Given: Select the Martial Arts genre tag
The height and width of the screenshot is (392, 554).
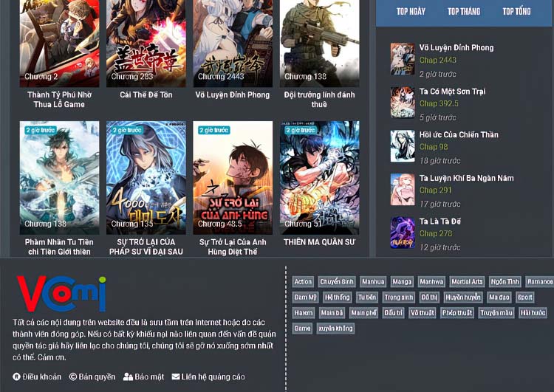Looking at the screenshot, I should [x=467, y=281].
